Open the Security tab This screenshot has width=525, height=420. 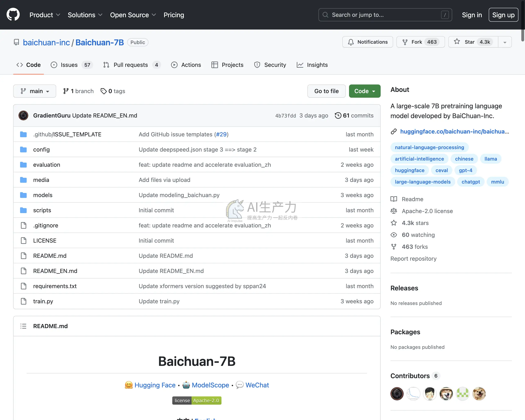click(270, 65)
